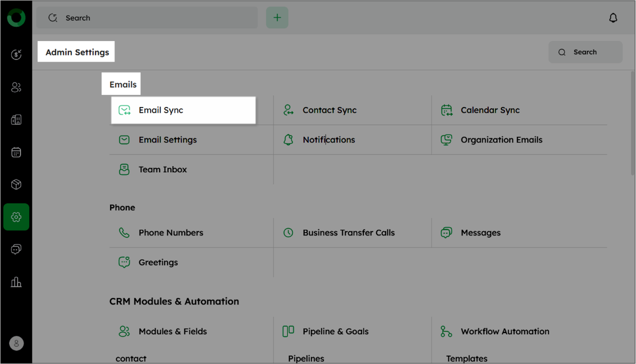Click the green circular app logo
Screen dimensions: 636x364
point(16,18)
